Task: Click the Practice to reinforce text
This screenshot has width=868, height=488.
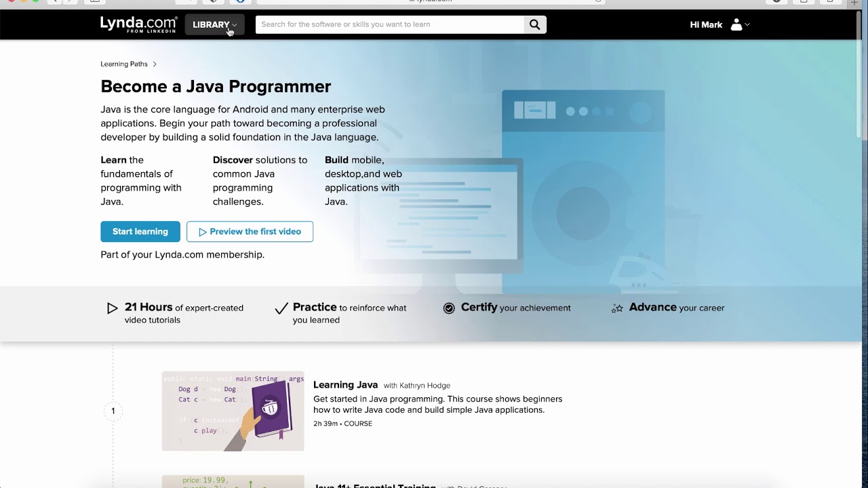Action: click(x=349, y=313)
